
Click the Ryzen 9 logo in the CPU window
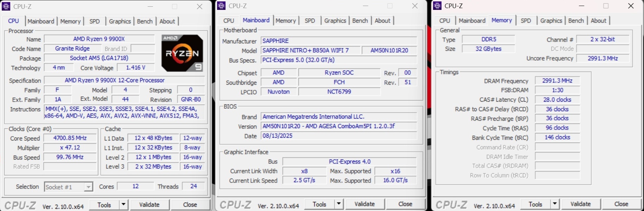(x=182, y=53)
